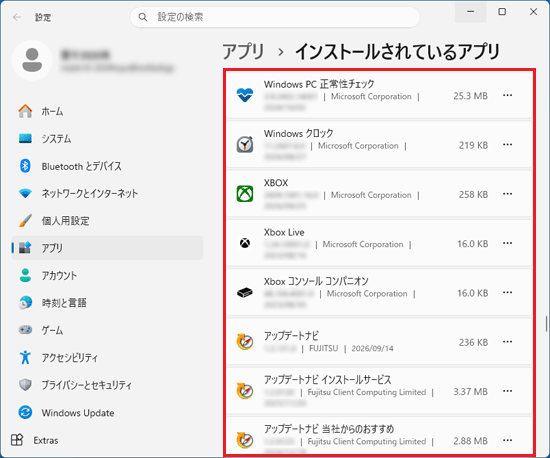Click the 3.37 MB size value

[x=470, y=391]
